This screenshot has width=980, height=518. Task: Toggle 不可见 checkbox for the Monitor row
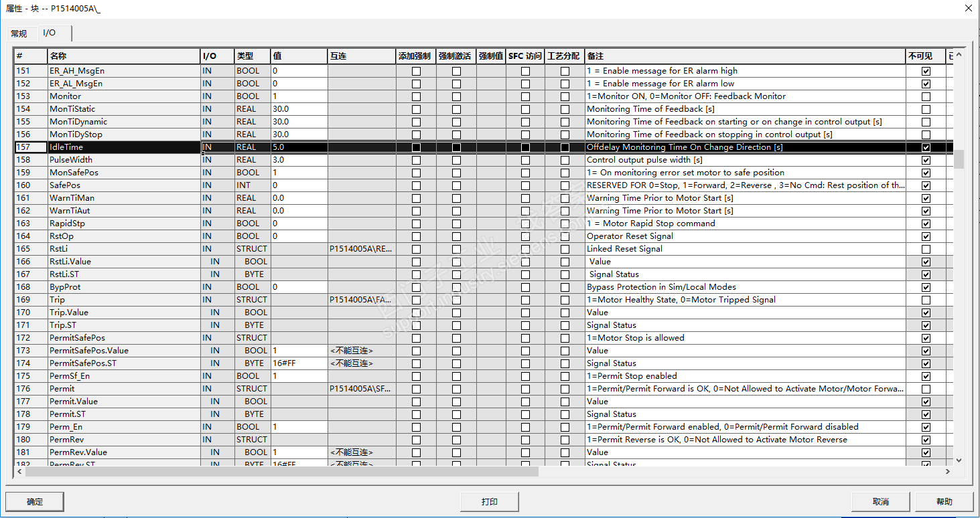pos(926,96)
